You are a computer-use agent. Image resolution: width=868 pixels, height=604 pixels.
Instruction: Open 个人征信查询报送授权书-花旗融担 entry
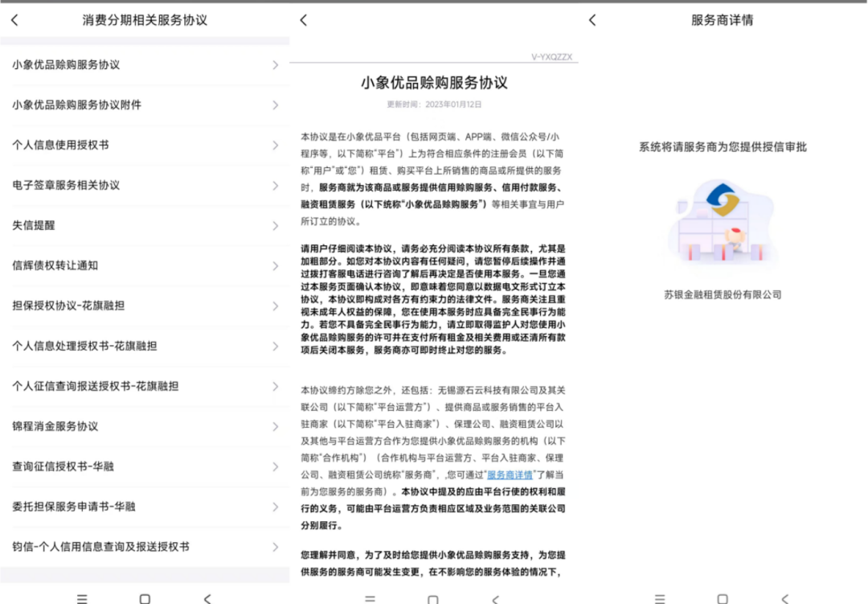tap(145, 386)
